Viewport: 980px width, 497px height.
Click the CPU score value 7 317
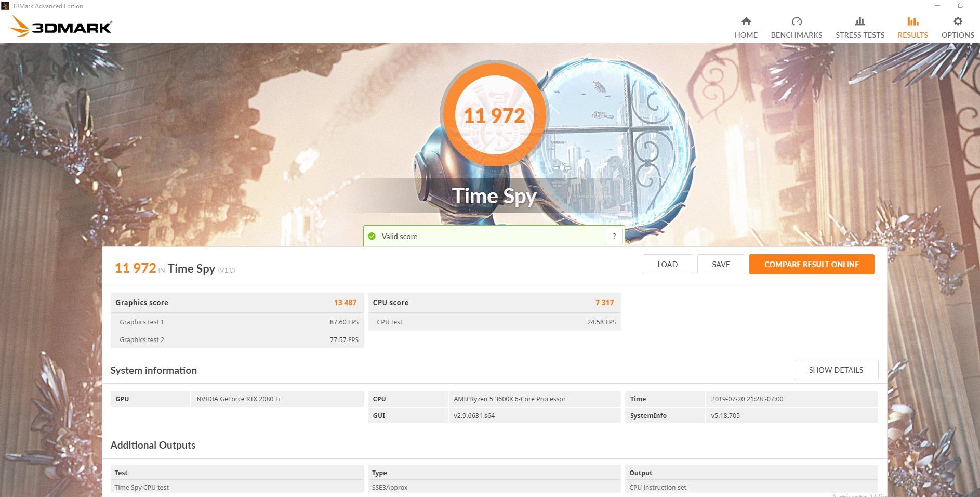604,303
